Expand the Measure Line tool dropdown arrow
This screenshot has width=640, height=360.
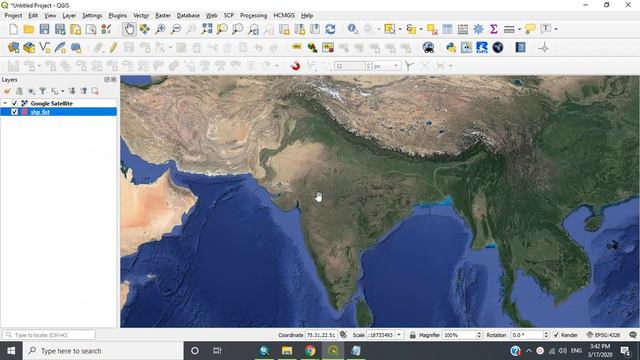(x=519, y=29)
